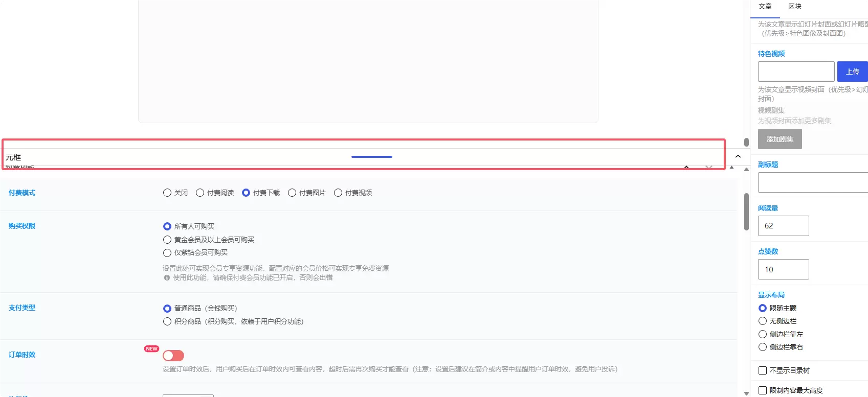Click the 点赞数 field showing 10
868x397 pixels.
(784, 269)
